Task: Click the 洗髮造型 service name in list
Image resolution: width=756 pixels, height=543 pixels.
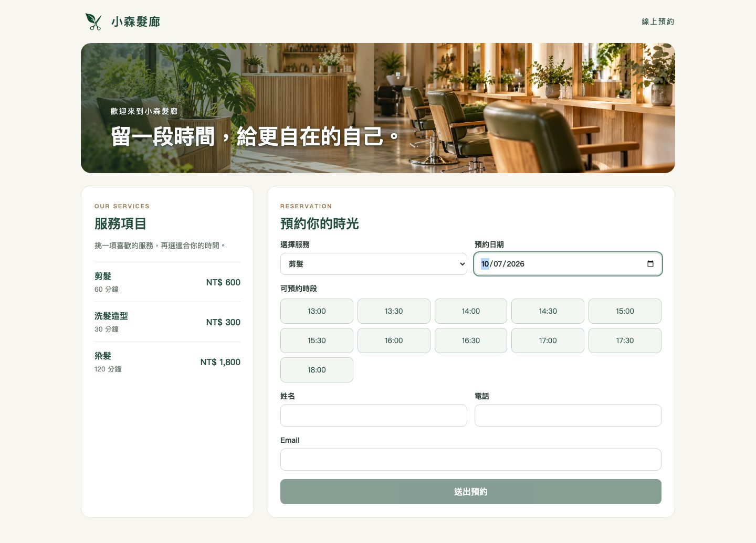Action: click(111, 316)
